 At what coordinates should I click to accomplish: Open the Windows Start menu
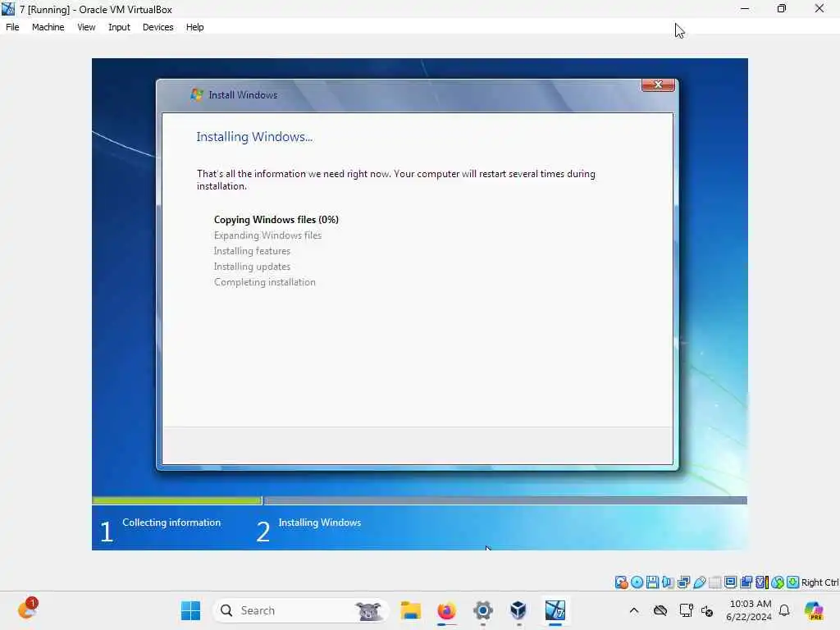(190, 610)
